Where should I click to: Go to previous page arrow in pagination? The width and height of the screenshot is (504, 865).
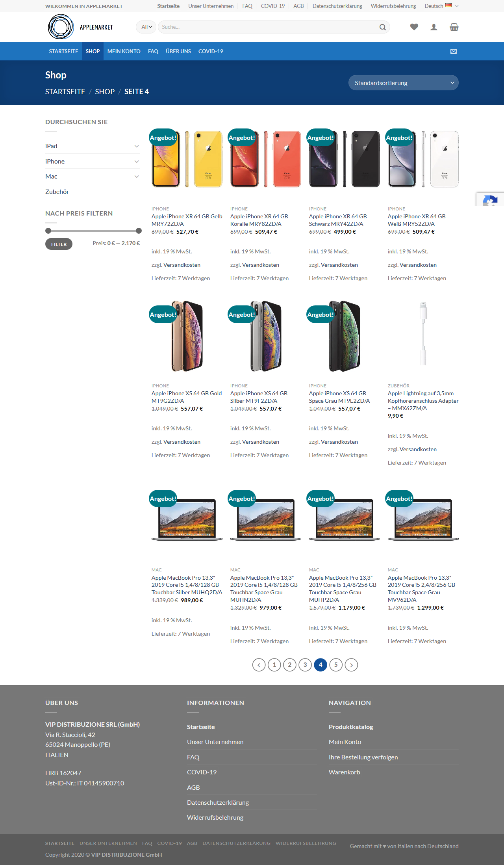259,665
